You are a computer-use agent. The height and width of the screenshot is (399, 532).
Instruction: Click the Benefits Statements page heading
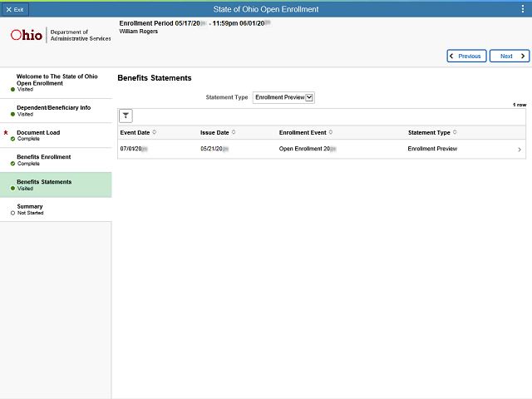coord(155,78)
